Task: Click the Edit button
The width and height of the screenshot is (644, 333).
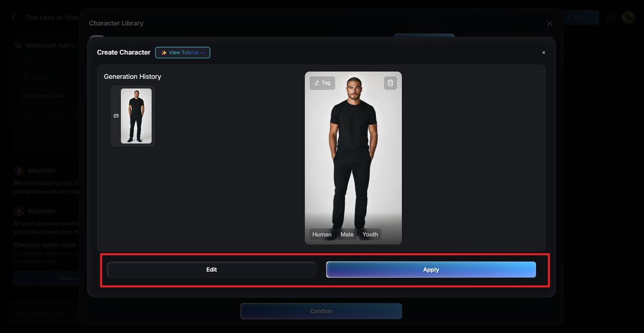Action: (x=212, y=270)
